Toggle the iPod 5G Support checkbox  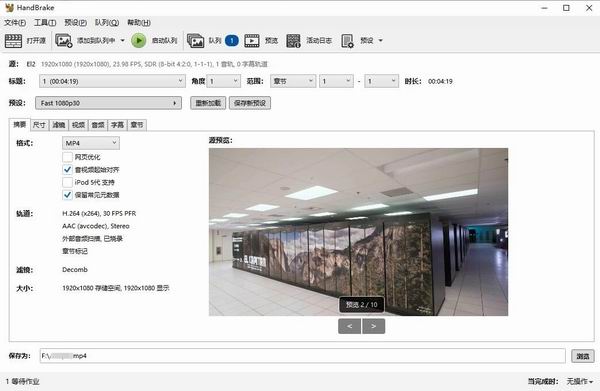(x=67, y=182)
